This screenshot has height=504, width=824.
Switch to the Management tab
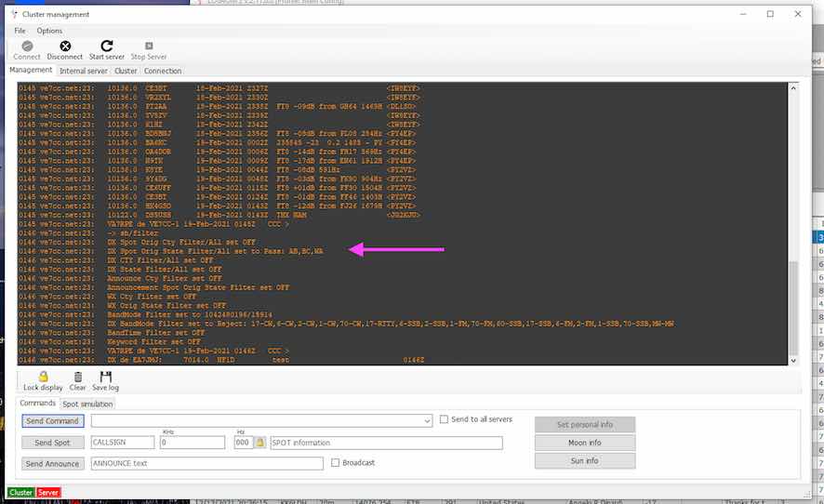click(31, 70)
